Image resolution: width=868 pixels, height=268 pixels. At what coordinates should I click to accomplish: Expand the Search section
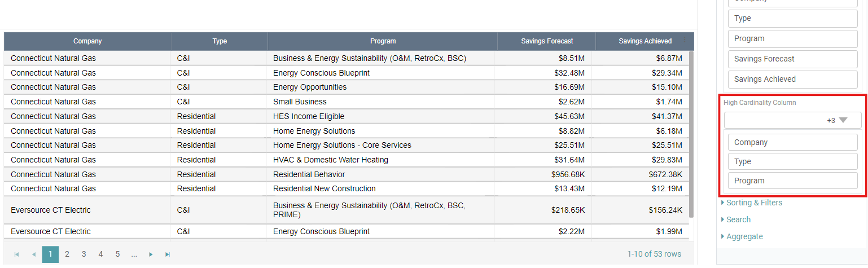click(x=738, y=219)
